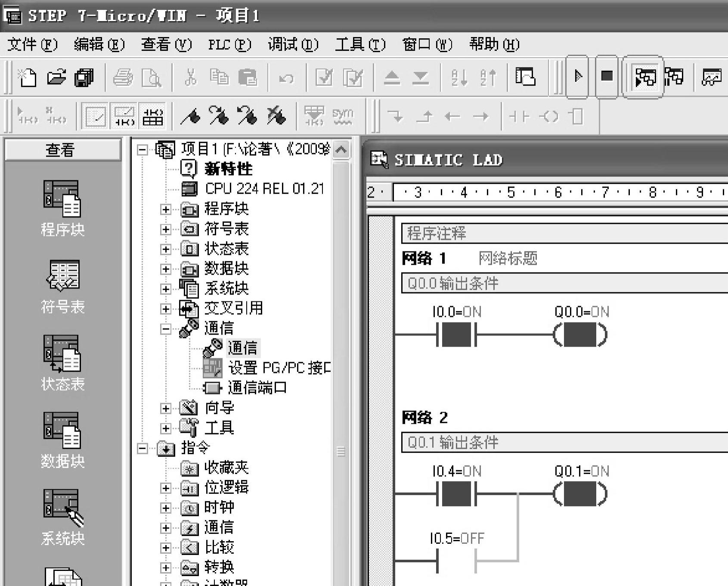The height and width of the screenshot is (586, 728).
Task: Insert a box instruction from the toolbar
Action: (x=576, y=116)
